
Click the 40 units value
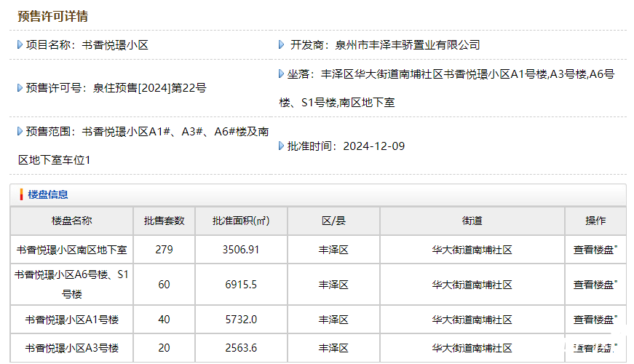tap(165, 320)
